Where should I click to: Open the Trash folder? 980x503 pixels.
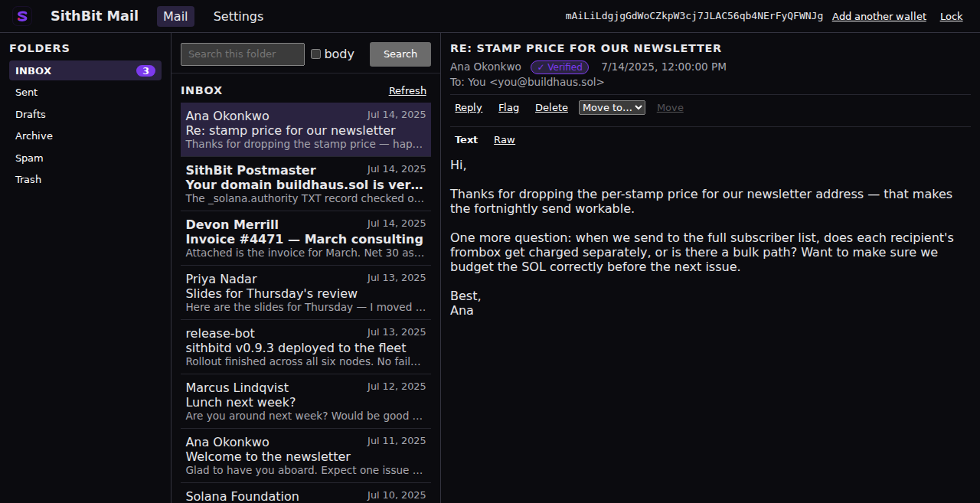click(85, 179)
